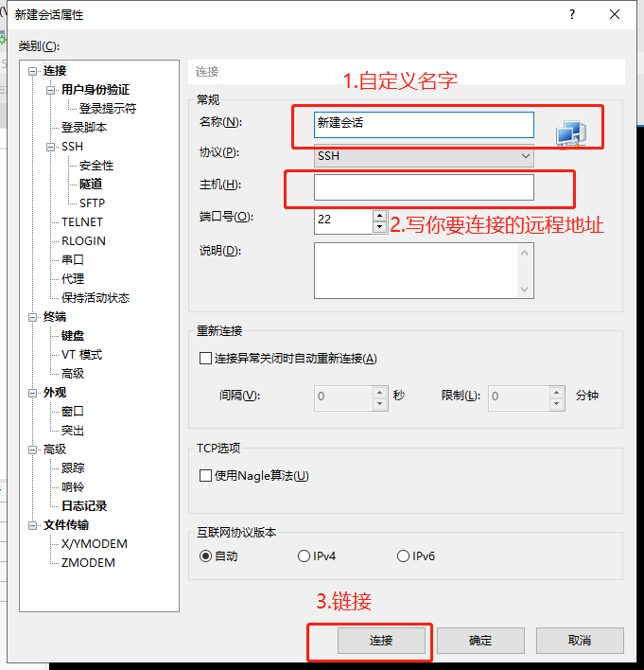Click the 连接 button
Viewport: 644px width, 670px height.
381,640
